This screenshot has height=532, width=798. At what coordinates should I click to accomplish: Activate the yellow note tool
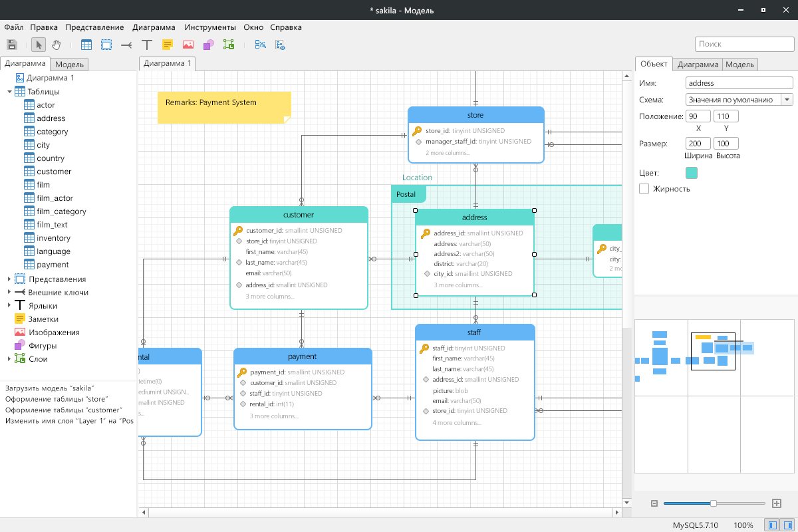[x=168, y=45]
